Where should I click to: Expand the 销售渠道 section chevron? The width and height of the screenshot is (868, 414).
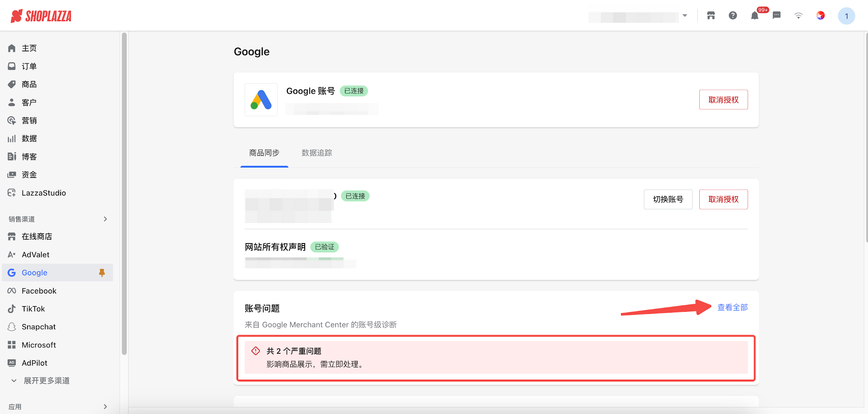[105, 219]
